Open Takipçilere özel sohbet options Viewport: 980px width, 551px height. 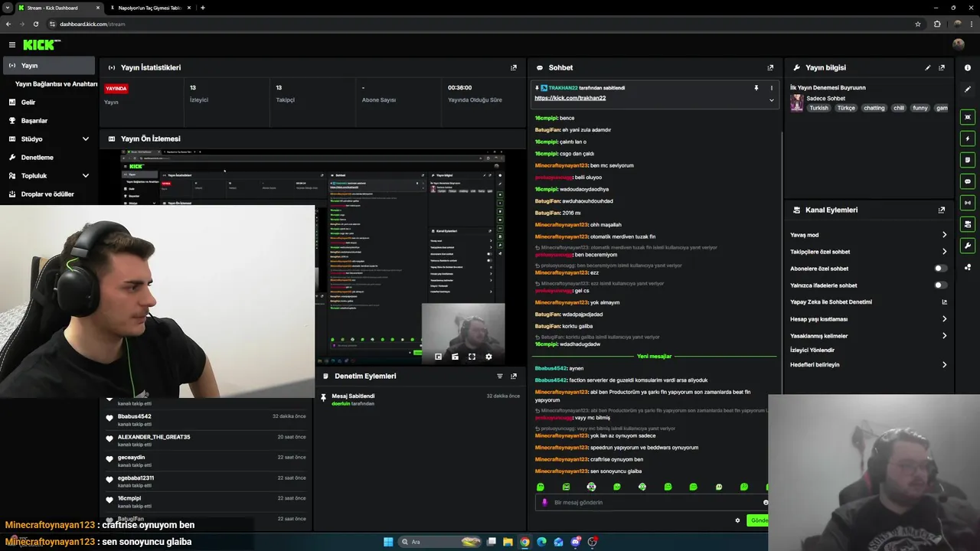tap(869, 252)
